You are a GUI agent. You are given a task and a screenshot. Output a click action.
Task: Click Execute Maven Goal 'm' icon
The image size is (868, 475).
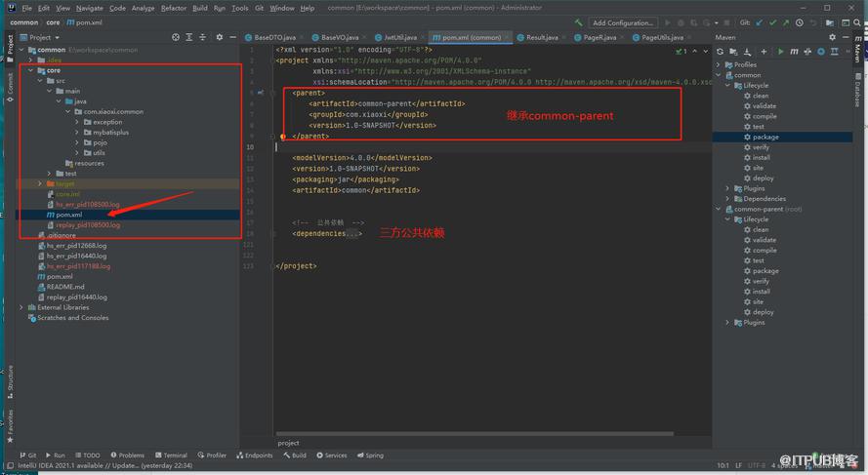coord(794,52)
